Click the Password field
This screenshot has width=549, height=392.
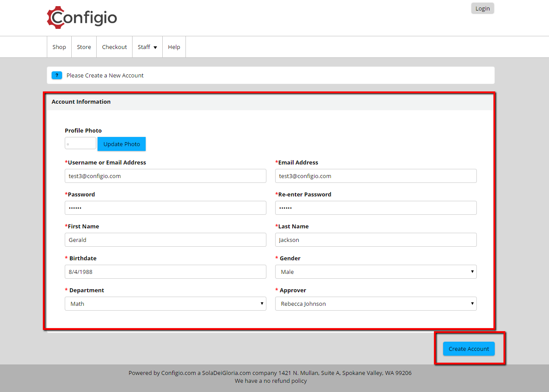click(x=165, y=208)
